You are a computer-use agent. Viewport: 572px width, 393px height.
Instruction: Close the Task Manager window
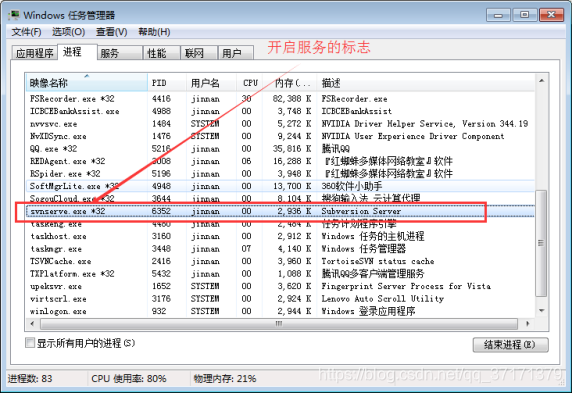click(x=551, y=15)
